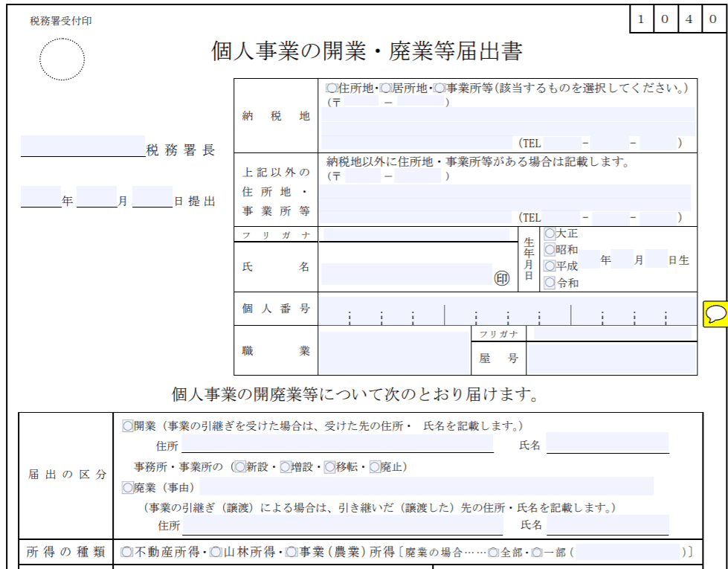Image resolution: width=728 pixels, height=569 pixels.
Task: Select the 事業(農業)所得 radio button
Action: click(x=291, y=552)
